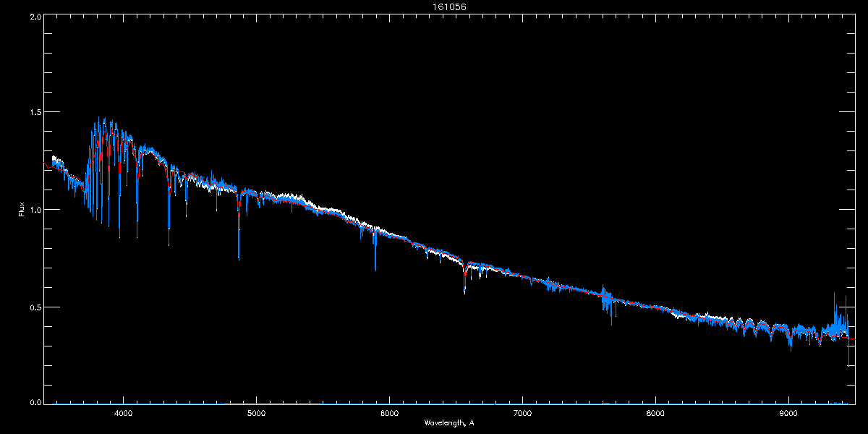The height and width of the screenshot is (434, 868).
Task: Click the plot title 161056
Action: point(434,7)
